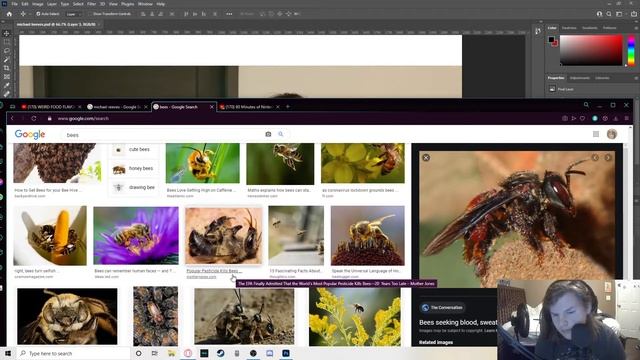640x360 pixels.
Task: Open the Image menu
Action: click(x=38, y=4)
